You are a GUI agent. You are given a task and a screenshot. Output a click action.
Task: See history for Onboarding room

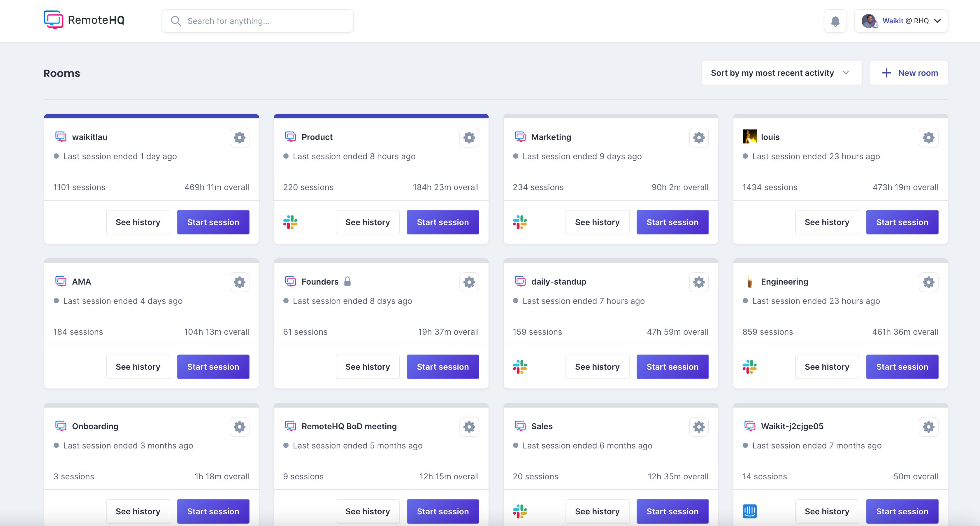pos(138,511)
